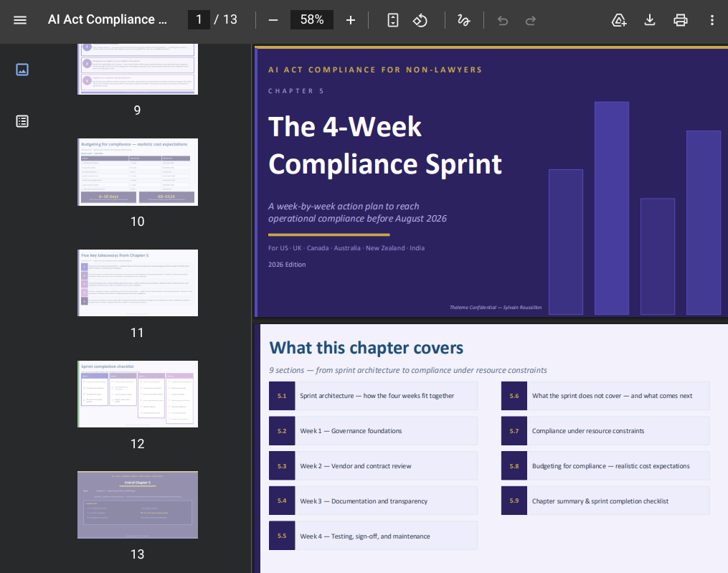Open the three-dot more actions menu
This screenshot has height=573, width=728.
click(x=712, y=20)
